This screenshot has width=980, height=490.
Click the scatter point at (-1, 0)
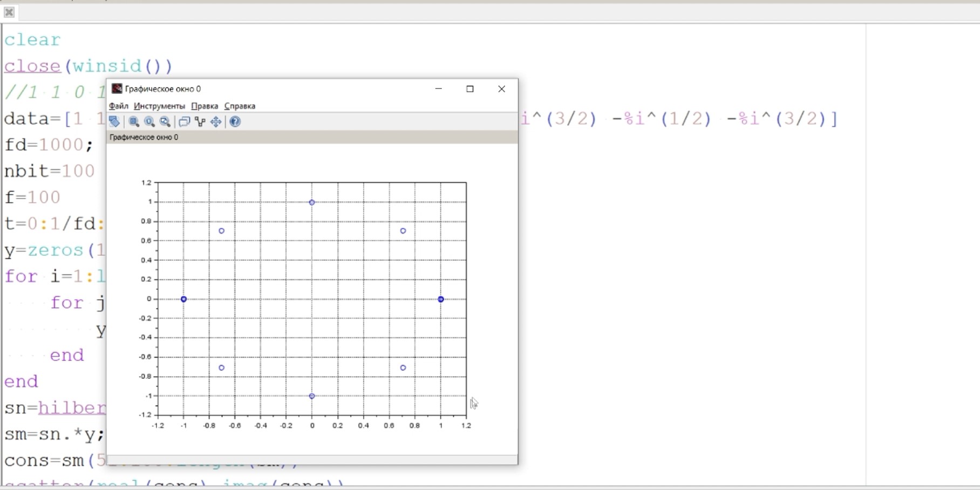(183, 299)
